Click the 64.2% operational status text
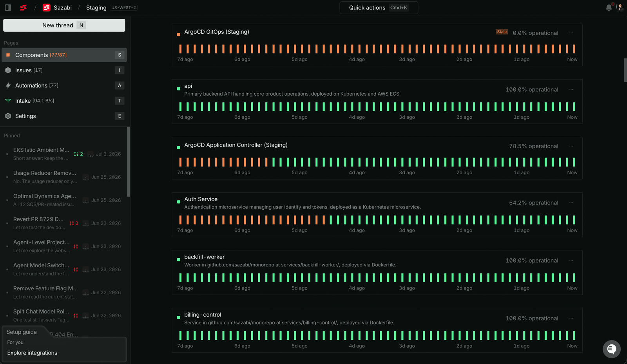 (534, 203)
